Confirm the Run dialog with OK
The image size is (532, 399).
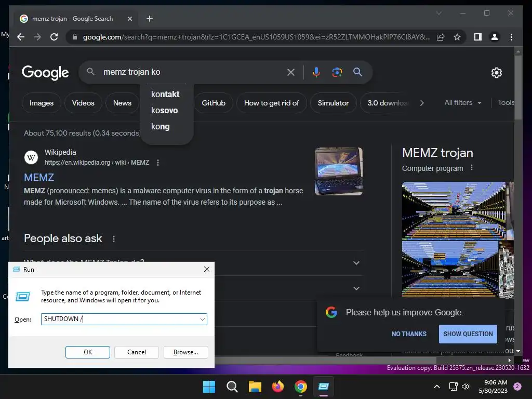87,352
